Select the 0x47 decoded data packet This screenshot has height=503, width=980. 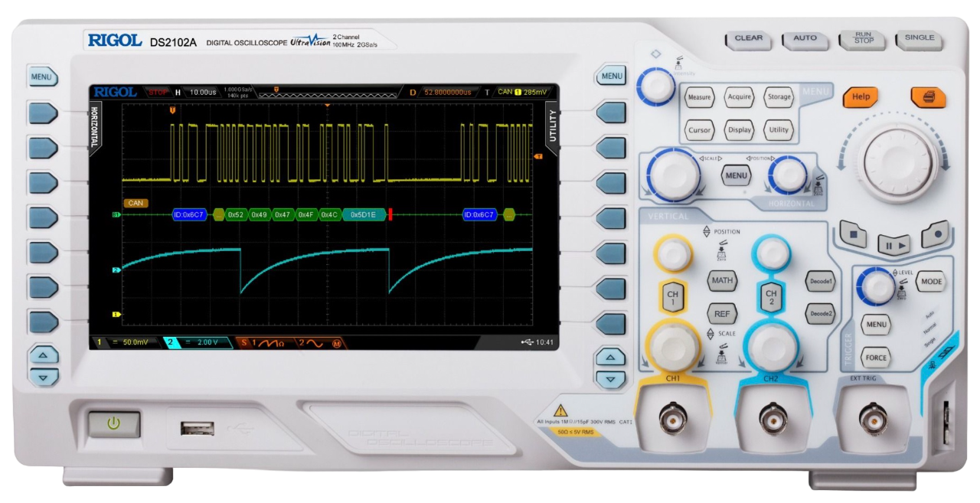click(x=283, y=215)
